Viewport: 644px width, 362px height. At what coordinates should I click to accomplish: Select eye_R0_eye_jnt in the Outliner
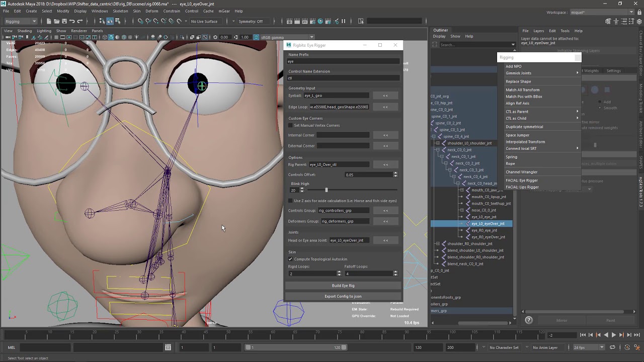click(484, 230)
